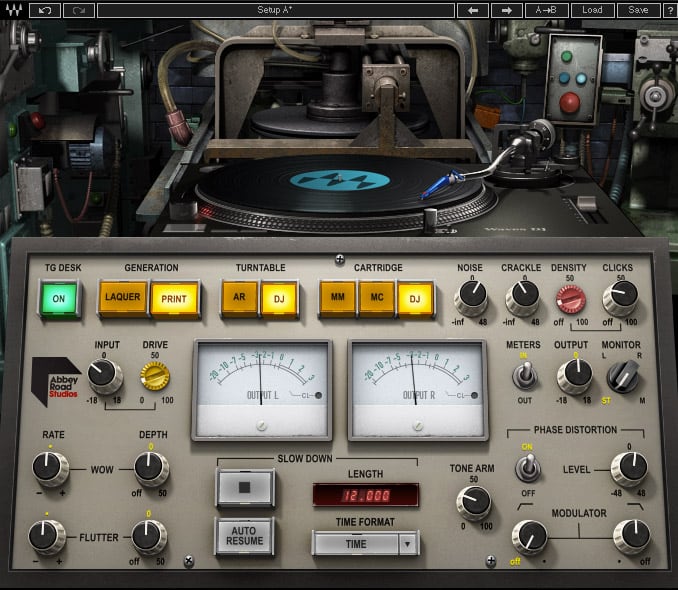Click the right VU meter calibration screw
The image size is (678, 590).
418,426
